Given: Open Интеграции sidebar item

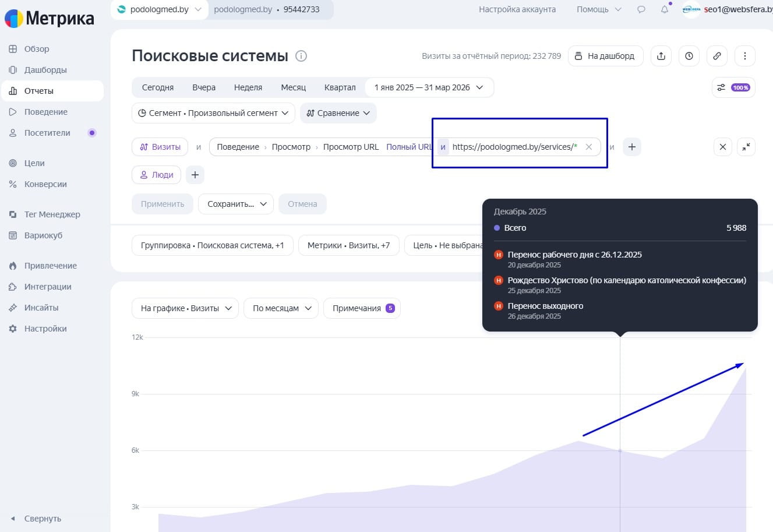Looking at the screenshot, I should [48, 287].
